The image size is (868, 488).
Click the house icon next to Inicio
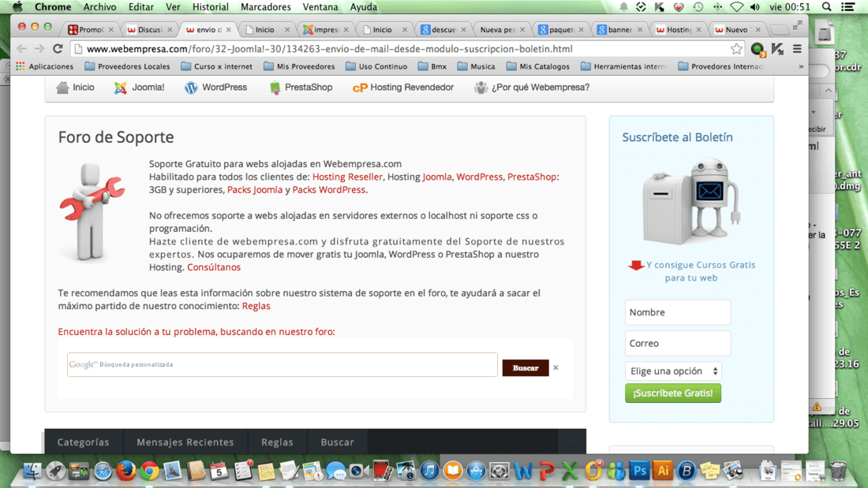(62, 88)
